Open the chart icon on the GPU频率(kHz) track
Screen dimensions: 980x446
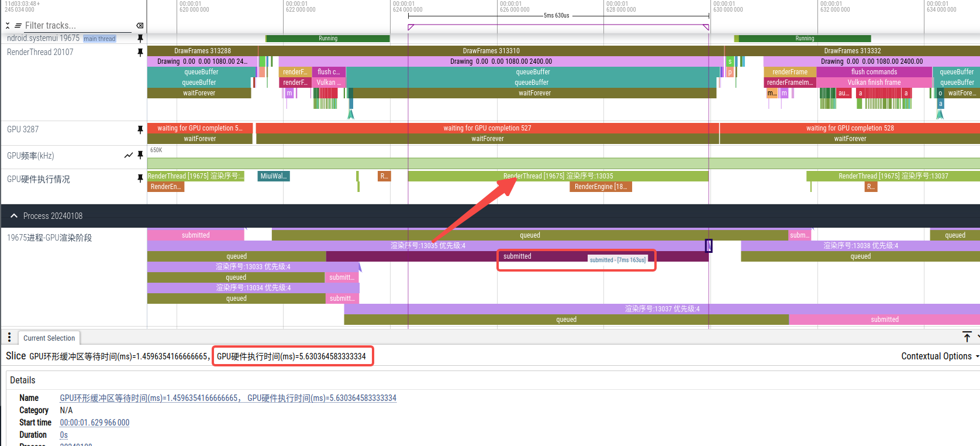pyautogui.click(x=129, y=155)
